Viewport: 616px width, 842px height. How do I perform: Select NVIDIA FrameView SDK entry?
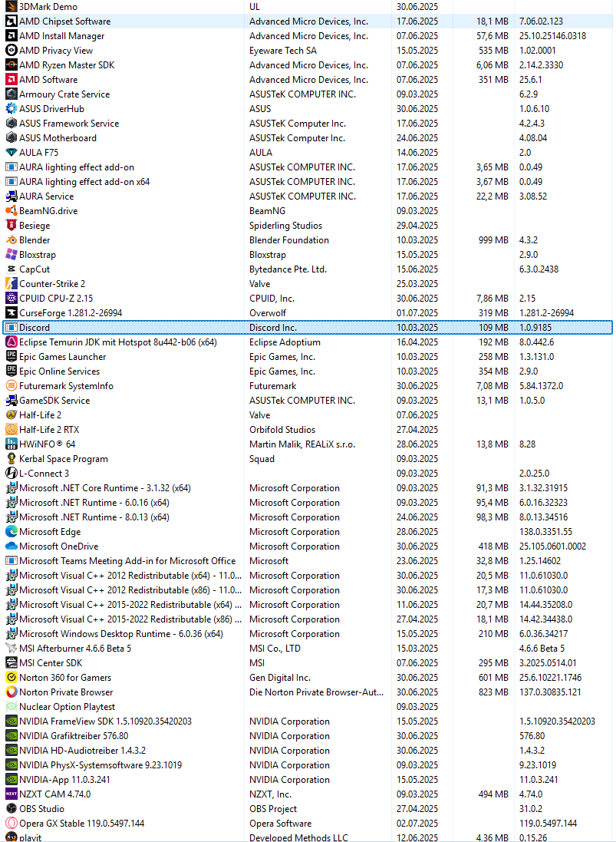tap(105, 721)
